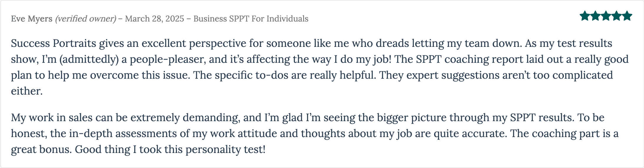The height and width of the screenshot is (168, 644).
Task: Click the review date March 28, 2025
Action: click(x=155, y=19)
